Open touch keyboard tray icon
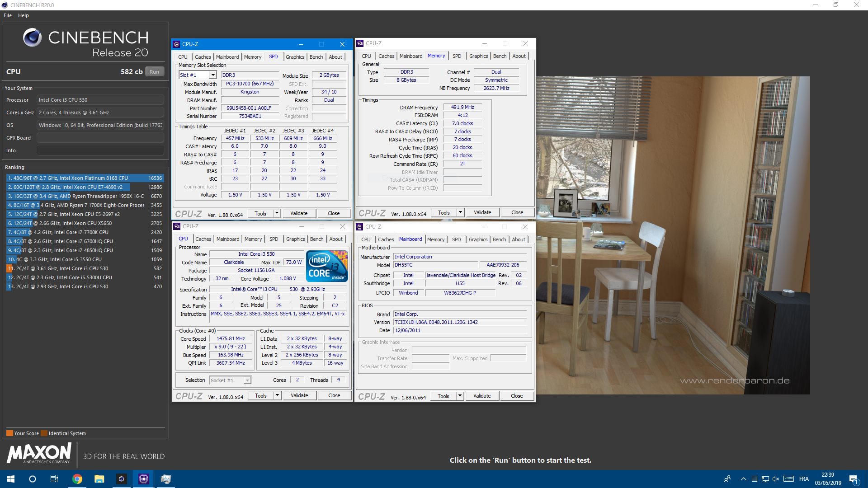The width and height of the screenshot is (868, 488). point(788,479)
